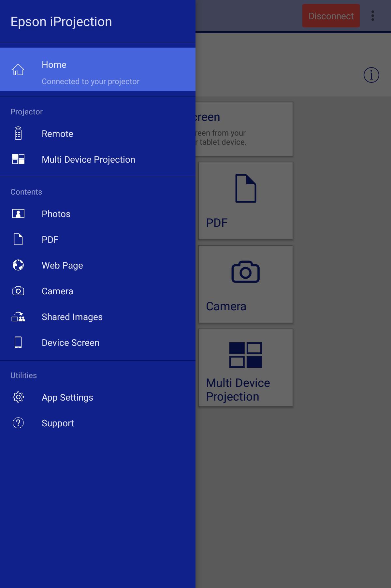
Task: Open Remote from the Projector section
Action: [98, 134]
